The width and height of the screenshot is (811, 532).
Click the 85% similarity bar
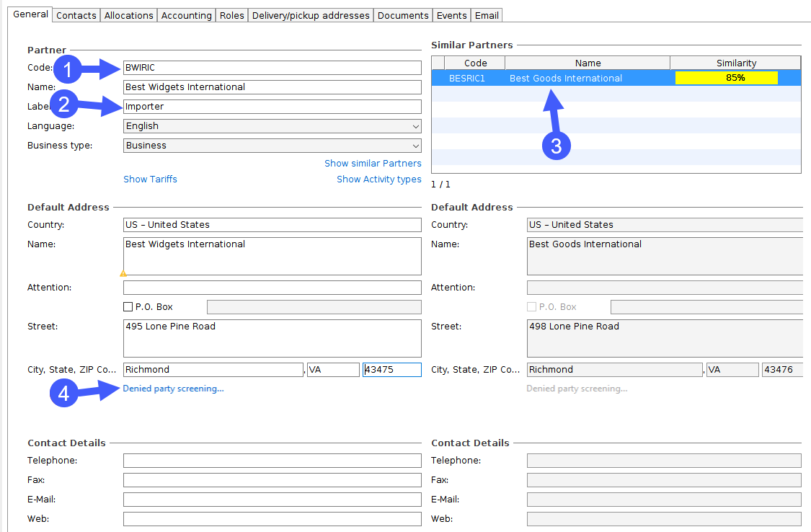pyautogui.click(x=726, y=78)
